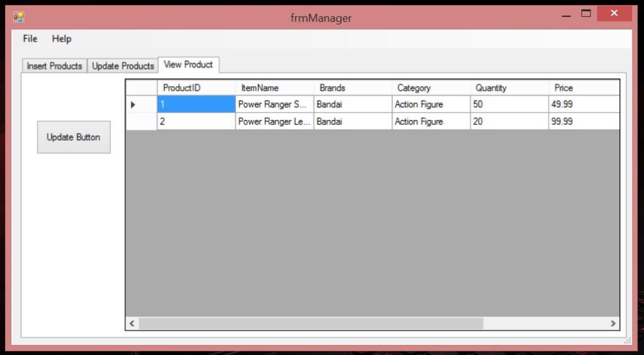Switch to the Insert Products tab
Image resolution: width=644 pixels, height=355 pixels.
54,66
